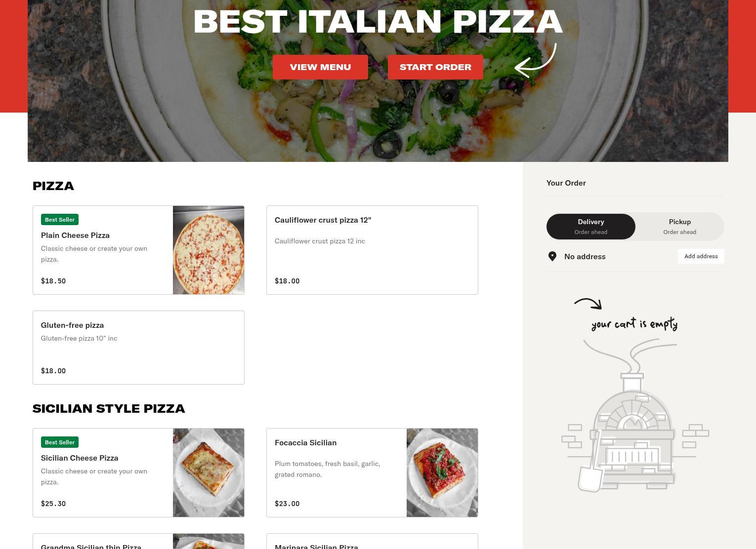The image size is (756, 549).
Task: Click the Best Seller badge on Sicilian Cheese Pizza
Action: pyautogui.click(x=59, y=442)
